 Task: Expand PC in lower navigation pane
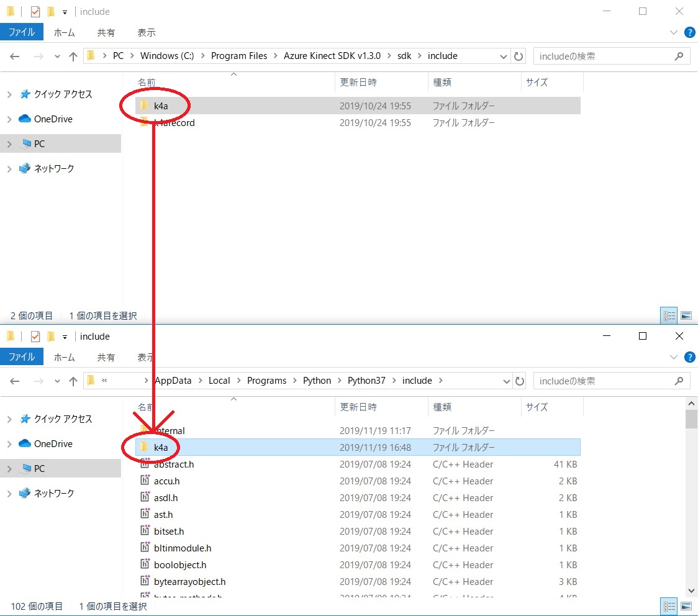click(x=9, y=469)
